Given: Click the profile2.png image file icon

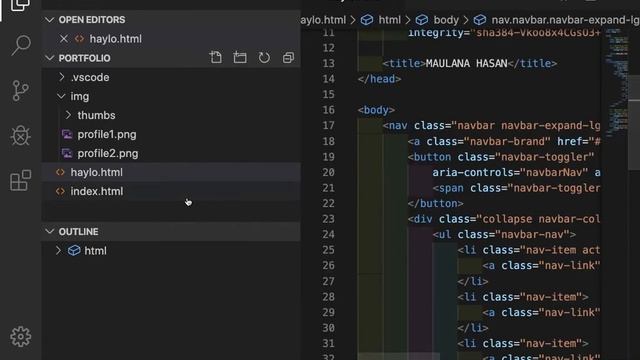Looking at the screenshot, I should pyautogui.click(x=67, y=153).
